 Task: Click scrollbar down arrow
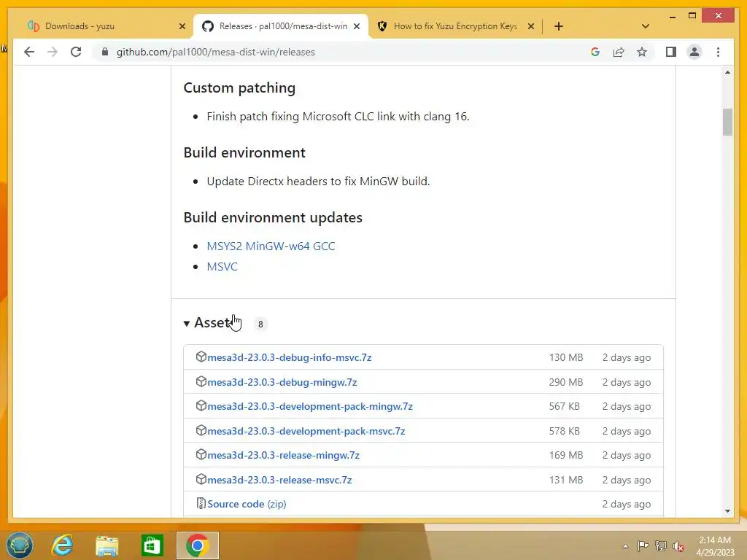tap(727, 511)
